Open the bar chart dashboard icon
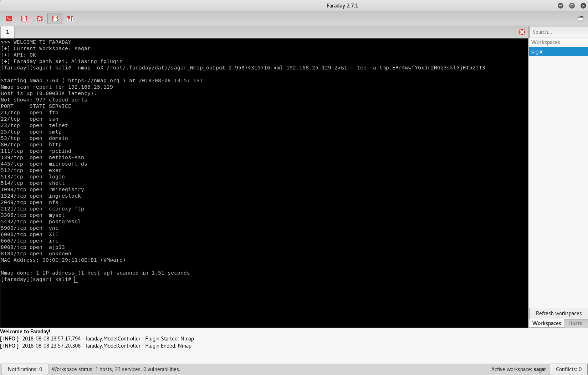The width and height of the screenshot is (588, 375). [x=70, y=19]
